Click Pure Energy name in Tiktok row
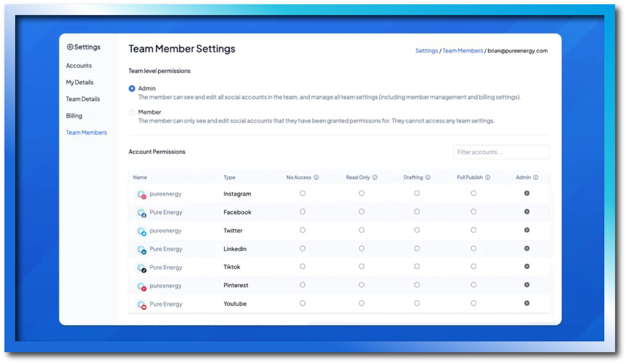Viewport: 627px width, 364px height. coord(166,268)
